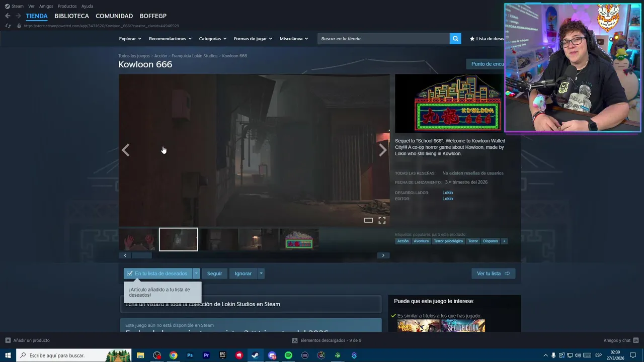Click the Seguir button
The width and height of the screenshot is (644, 362).
tap(214, 274)
